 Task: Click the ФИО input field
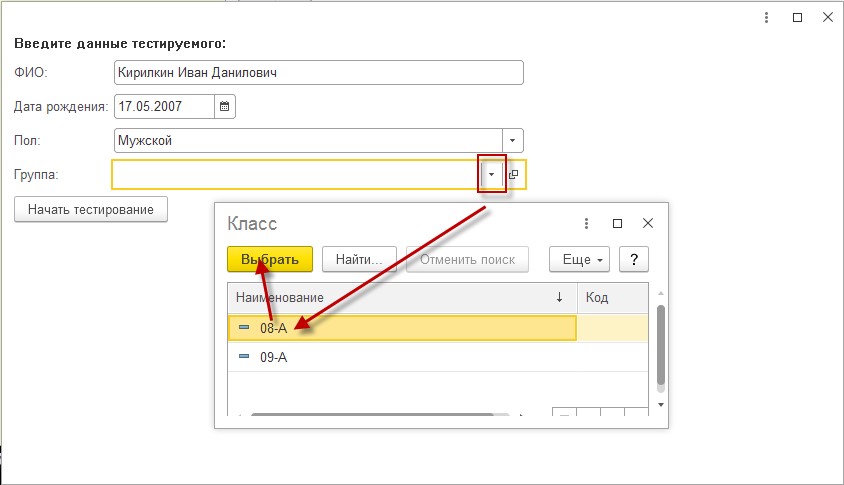[x=319, y=73]
